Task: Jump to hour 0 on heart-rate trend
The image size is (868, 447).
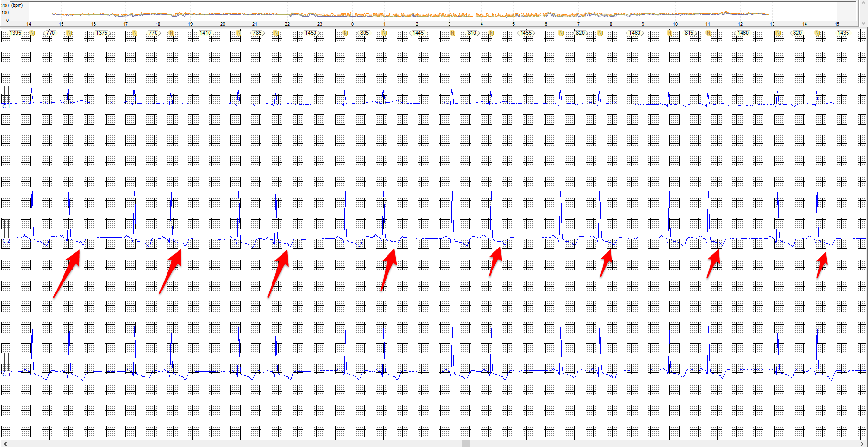Action: (x=353, y=24)
